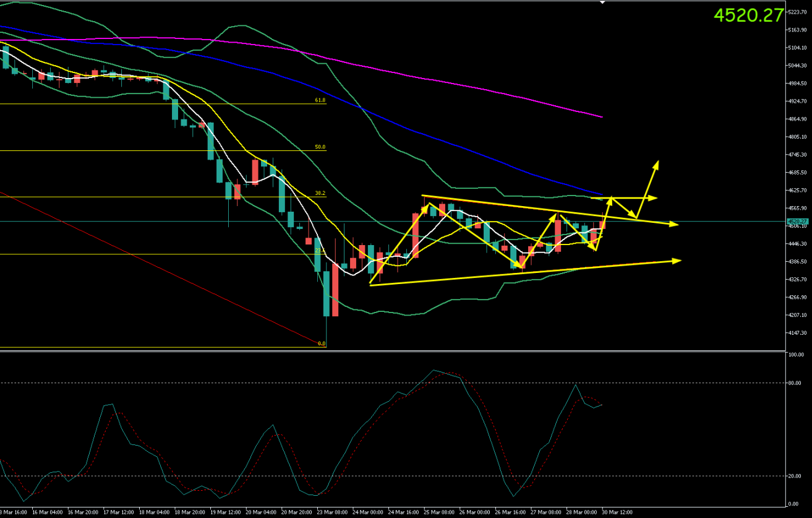812x518 pixels.
Task: Click arrowhead of the descending upper trendline
Action: pyautogui.click(x=677, y=224)
